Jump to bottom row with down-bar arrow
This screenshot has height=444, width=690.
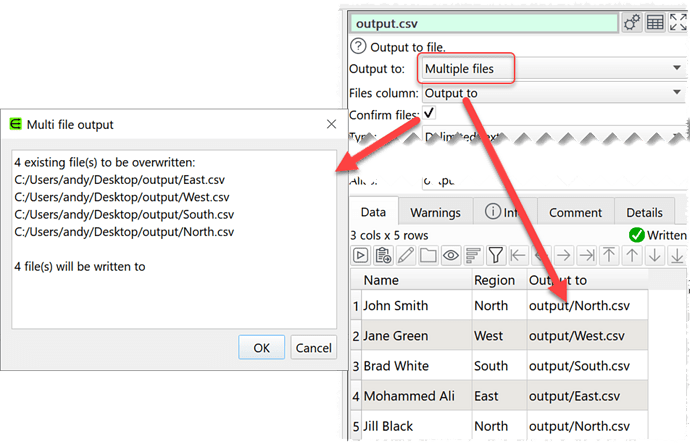(x=677, y=256)
